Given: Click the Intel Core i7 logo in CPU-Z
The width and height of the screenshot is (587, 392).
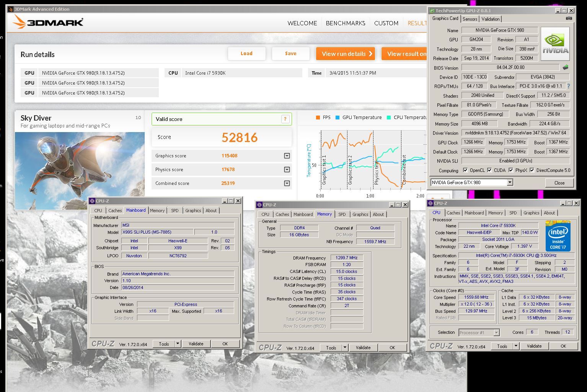Looking at the screenshot, I should pyautogui.click(x=558, y=236).
